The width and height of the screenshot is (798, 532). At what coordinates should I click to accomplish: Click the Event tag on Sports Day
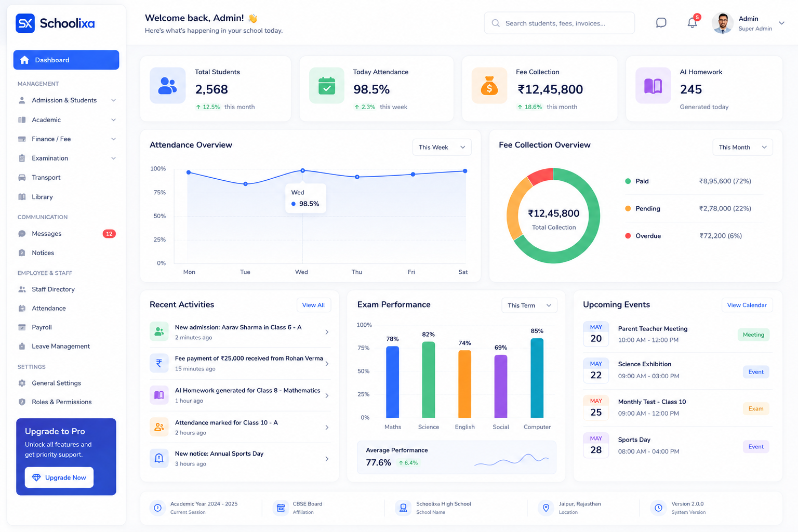[x=756, y=447]
